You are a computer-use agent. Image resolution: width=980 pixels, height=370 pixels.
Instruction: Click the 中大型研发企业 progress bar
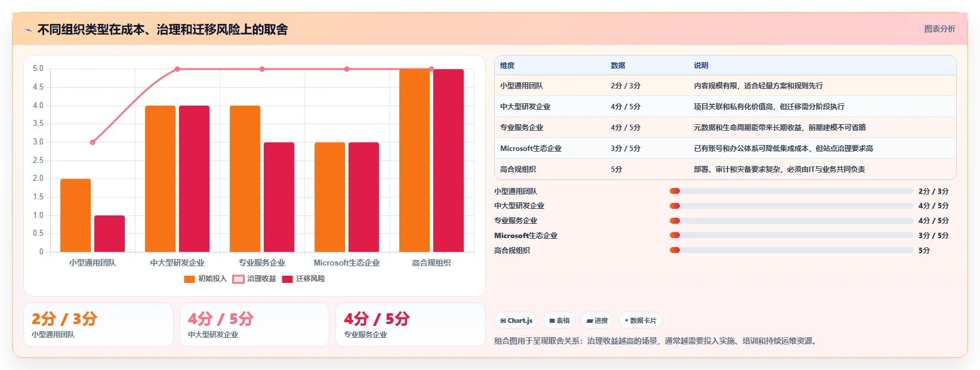791,206
